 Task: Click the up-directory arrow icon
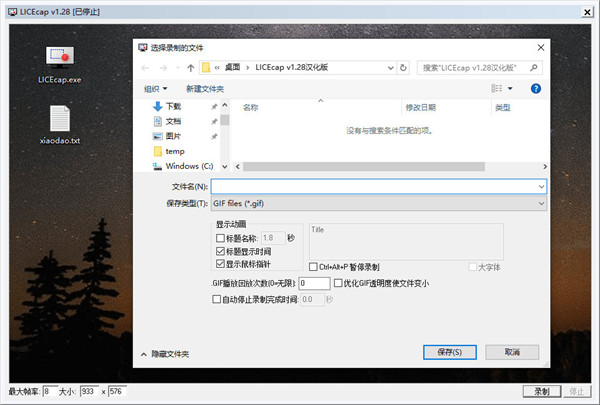point(190,68)
